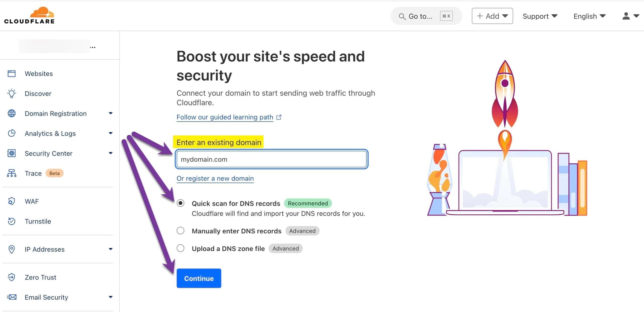Click the account profile icon
The image size is (644, 312).
tap(626, 16)
